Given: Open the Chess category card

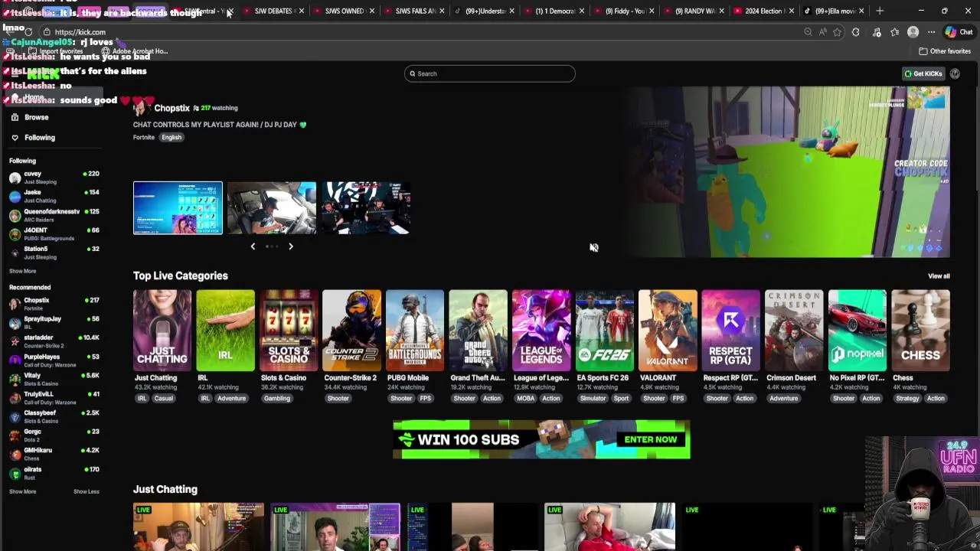Looking at the screenshot, I should pyautogui.click(x=920, y=331).
